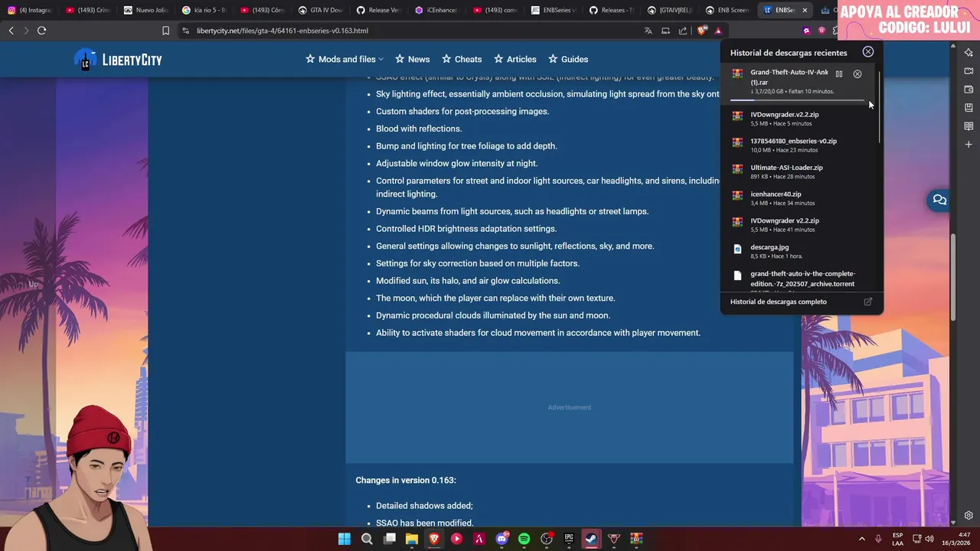Open the News menu item
The height and width of the screenshot is (551, 980).
(412, 59)
